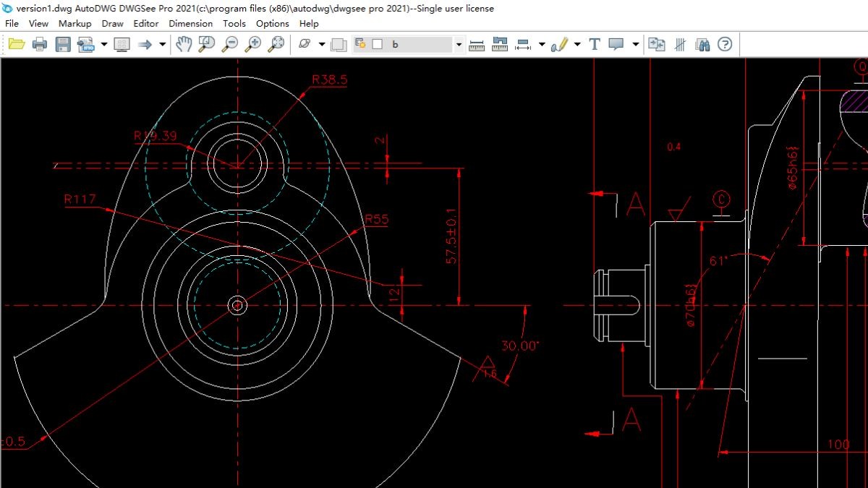
Task: Open the Markup menu
Action: [75, 23]
